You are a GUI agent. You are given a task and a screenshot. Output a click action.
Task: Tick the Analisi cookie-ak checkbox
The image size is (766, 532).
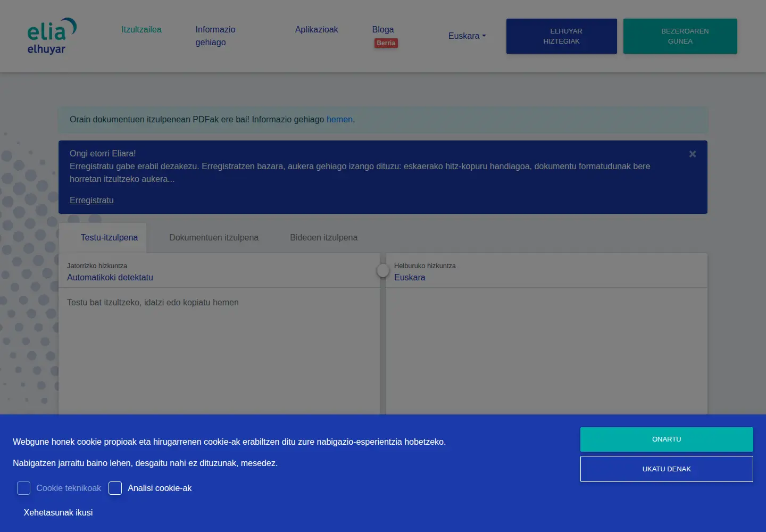point(115,488)
